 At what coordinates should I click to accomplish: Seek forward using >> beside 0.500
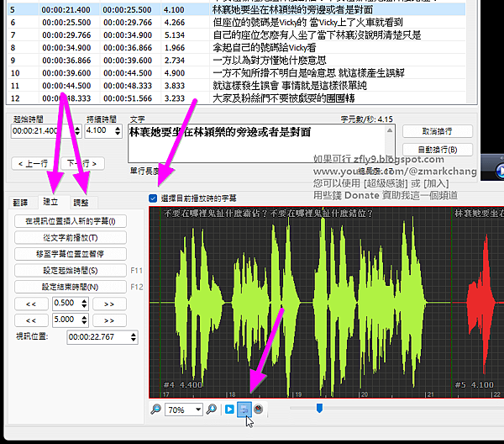(x=109, y=304)
